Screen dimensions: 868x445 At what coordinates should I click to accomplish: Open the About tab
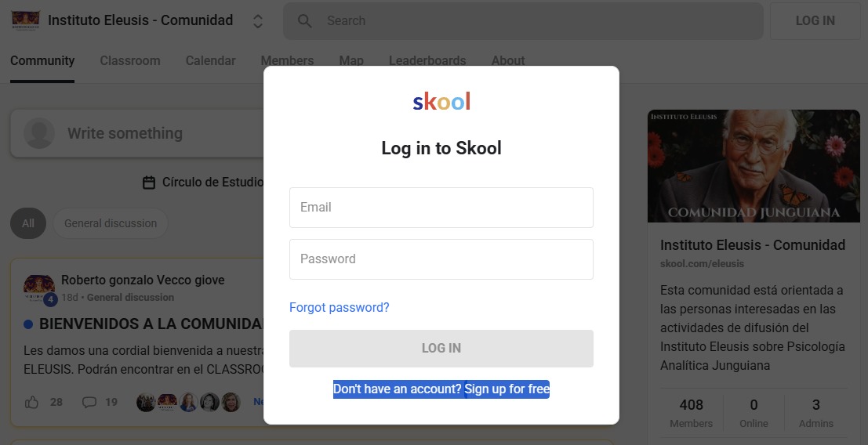pos(508,60)
